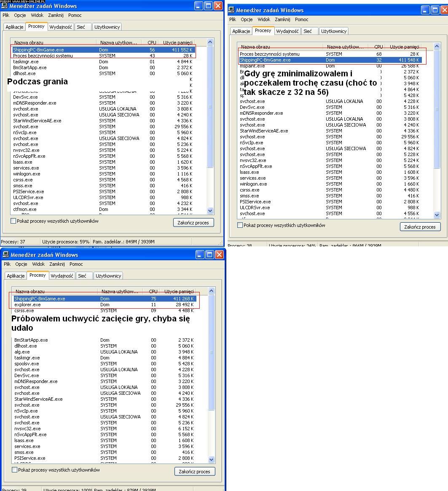
Task: Select nSvcAppFlt.exe row in the bottom window
Action: pyautogui.click(x=105, y=434)
